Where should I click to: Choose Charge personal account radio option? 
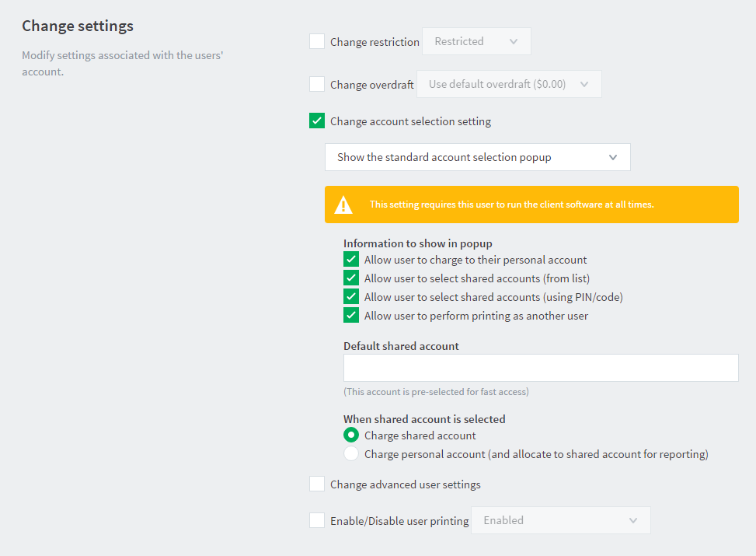351,453
